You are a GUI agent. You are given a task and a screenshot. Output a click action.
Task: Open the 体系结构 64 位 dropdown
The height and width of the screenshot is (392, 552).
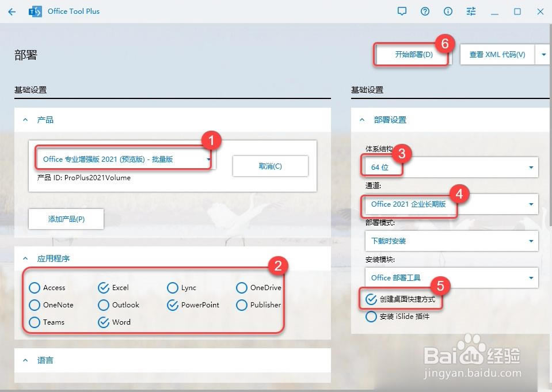(452, 168)
